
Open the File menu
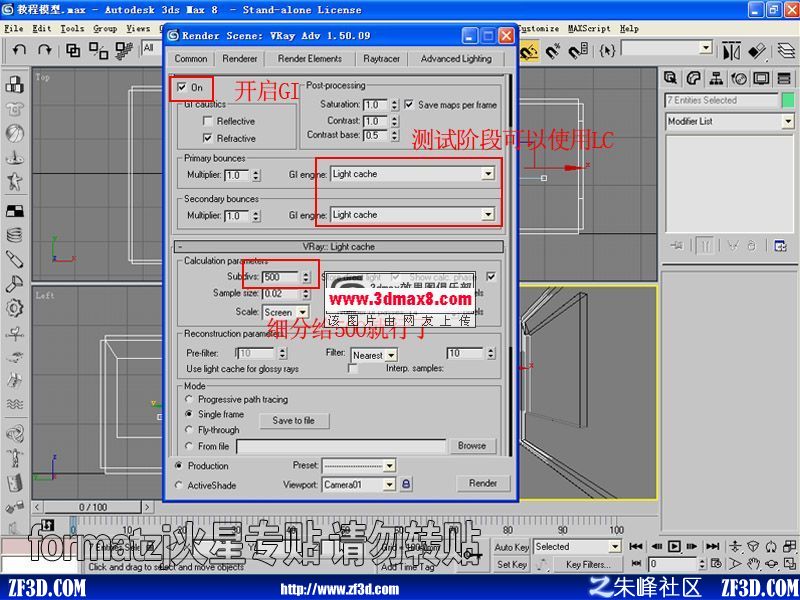pyautogui.click(x=13, y=29)
